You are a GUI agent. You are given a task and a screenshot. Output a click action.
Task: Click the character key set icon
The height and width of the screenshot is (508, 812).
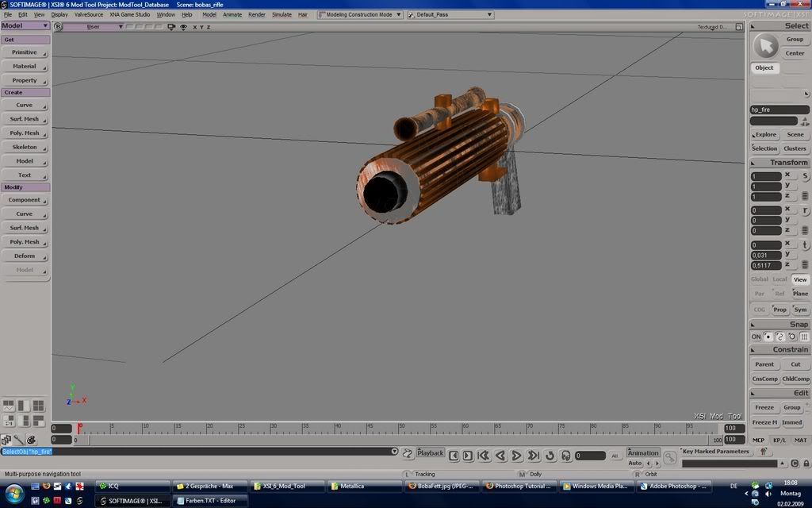(x=763, y=452)
